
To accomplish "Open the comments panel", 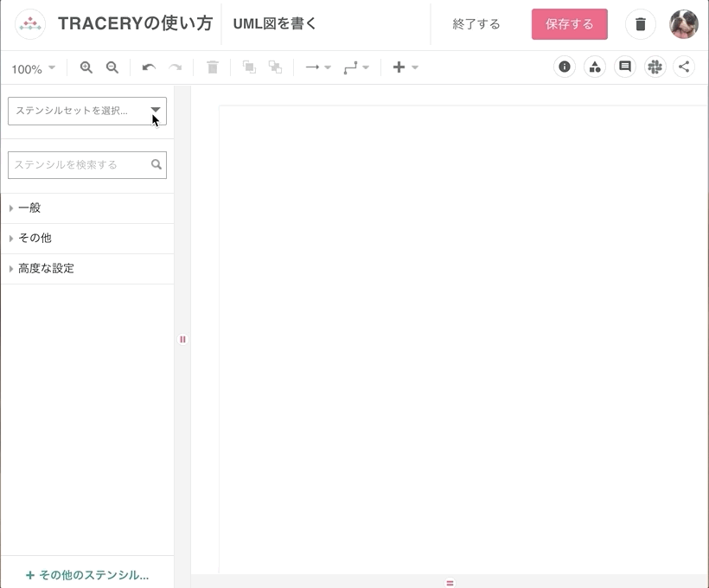I will 624,67.
